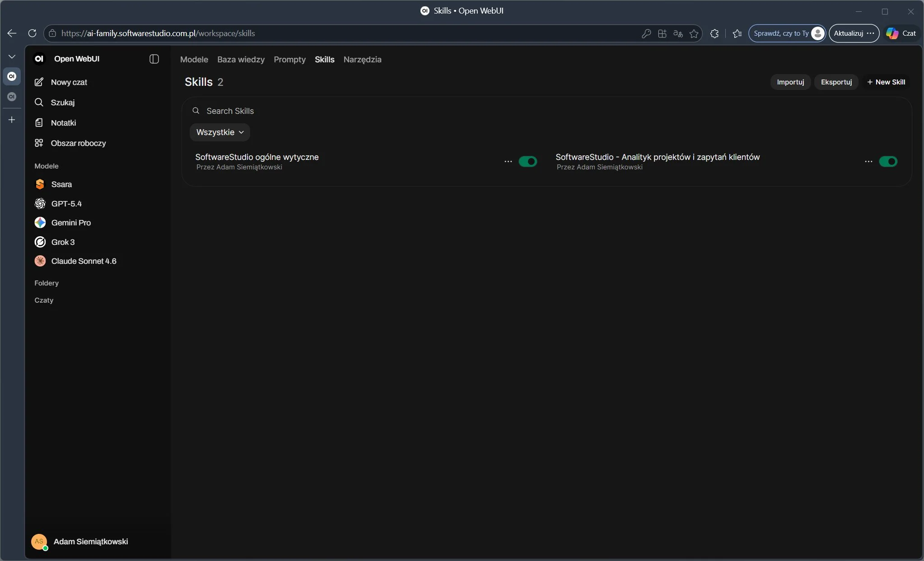Click the Skills heading

tap(198, 82)
